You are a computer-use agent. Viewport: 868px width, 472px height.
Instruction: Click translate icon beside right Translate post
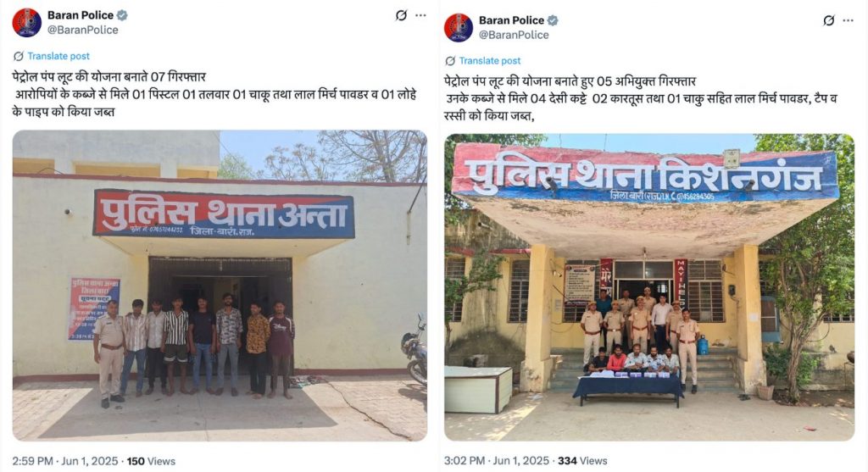pos(450,61)
